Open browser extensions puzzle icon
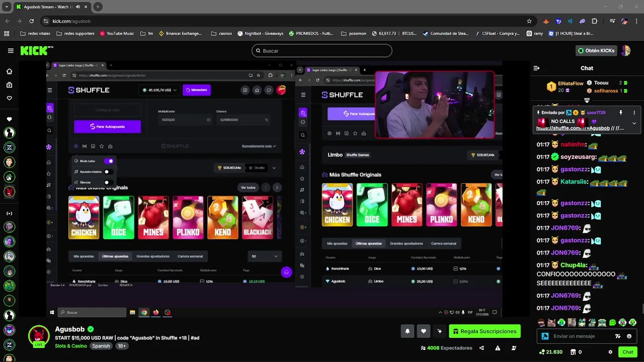The image size is (644, 362). [595, 21]
